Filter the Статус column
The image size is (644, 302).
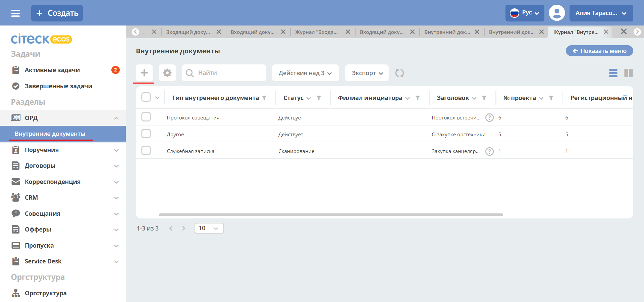pyautogui.click(x=319, y=98)
